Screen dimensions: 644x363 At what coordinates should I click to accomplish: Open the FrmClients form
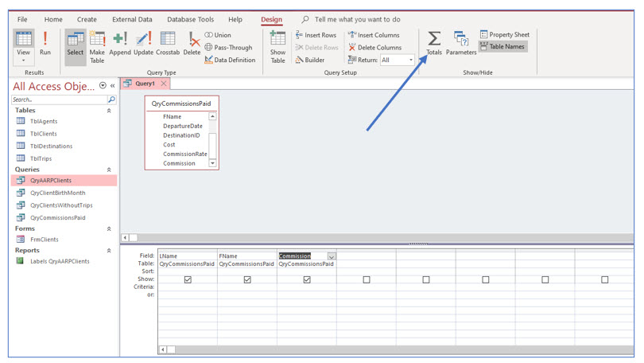44,240
